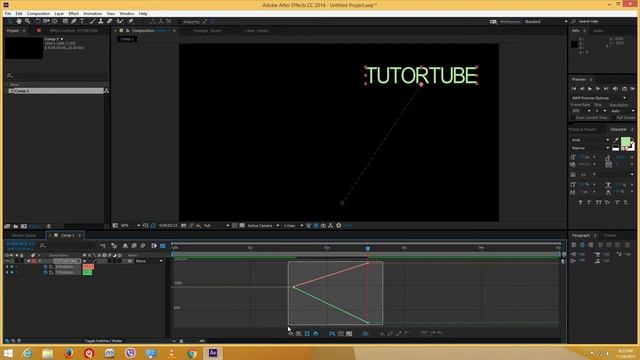Open the viewer magnification 50% dropdown
Image resolution: width=640 pixels, height=360 pixels.
coord(130,225)
